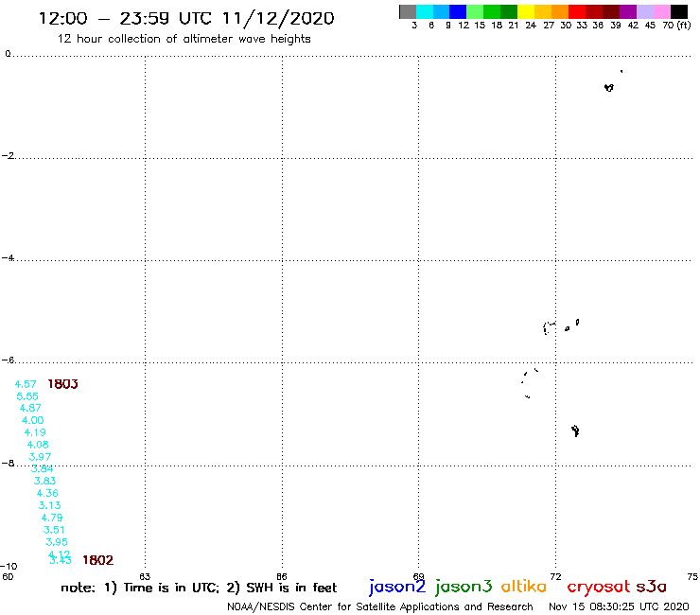Click the 1803 pass time label
The height and width of the screenshot is (615, 700).
coord(63,384)
